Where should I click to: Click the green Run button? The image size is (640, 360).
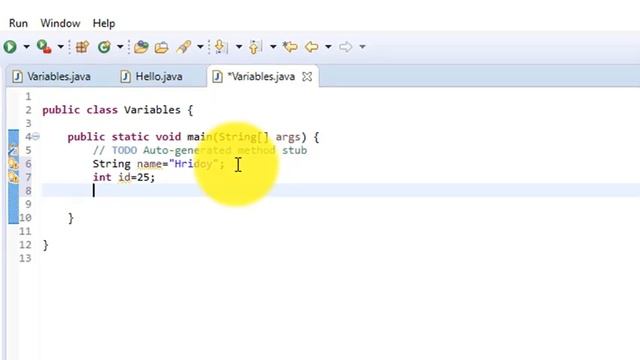[x=10, y=47]
